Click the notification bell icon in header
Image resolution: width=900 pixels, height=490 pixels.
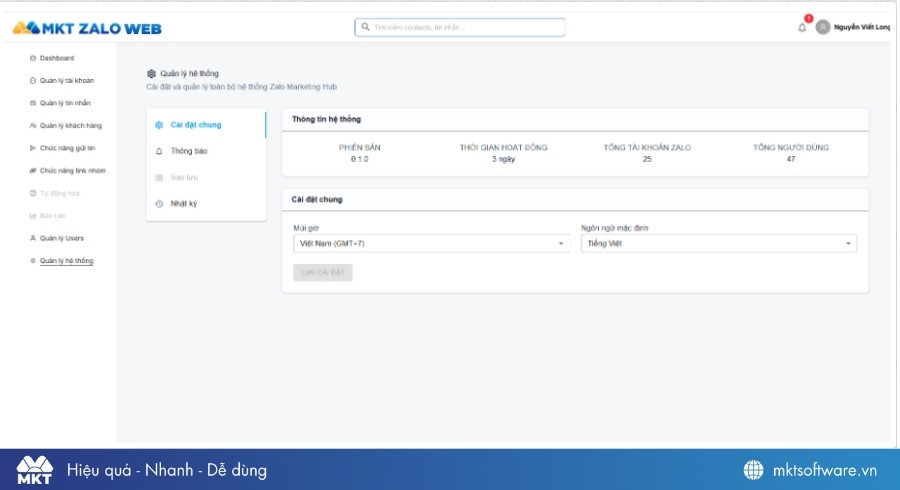802,27
